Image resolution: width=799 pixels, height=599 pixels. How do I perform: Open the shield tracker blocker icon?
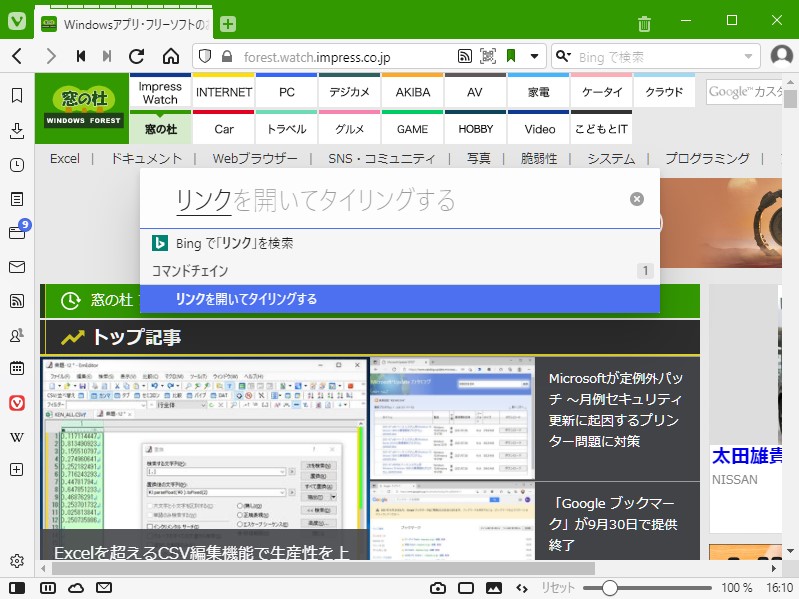(x=205, y=56)
